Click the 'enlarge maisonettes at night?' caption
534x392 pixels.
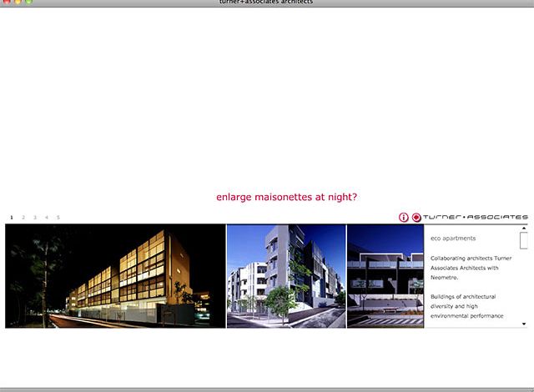point(286,198)
